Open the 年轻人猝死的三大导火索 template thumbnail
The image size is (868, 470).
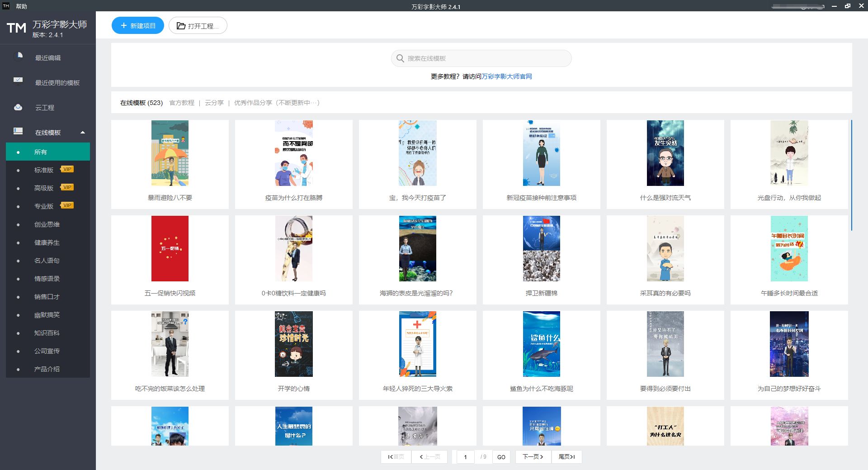point(418,344)
